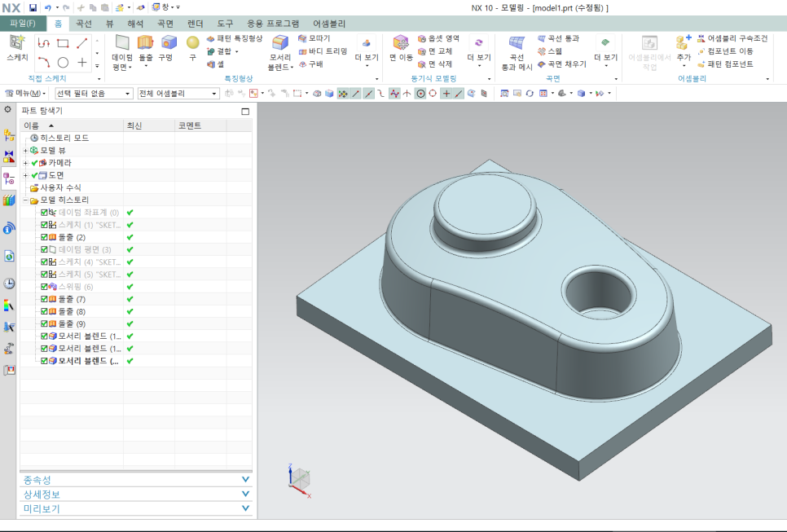Select the 히스토리 모드 tree row

pos(59,138)
